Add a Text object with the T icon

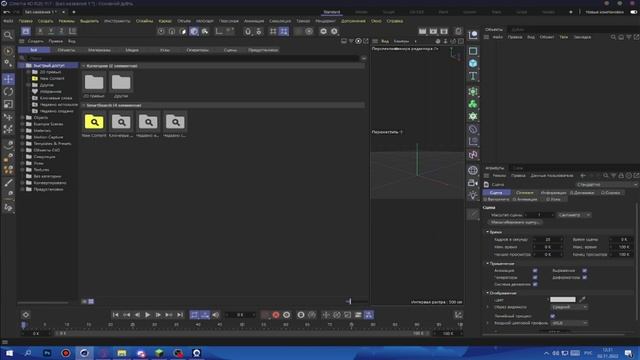tap(473, 76)
